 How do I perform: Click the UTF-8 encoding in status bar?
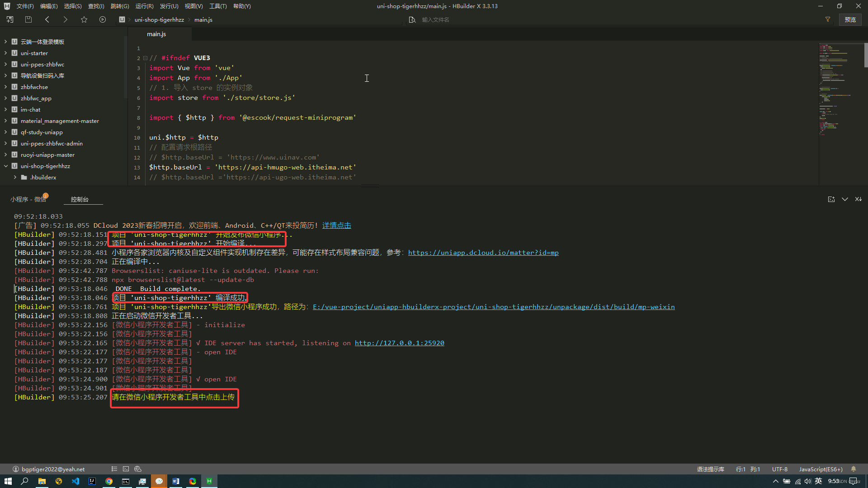tap(780, 469)
